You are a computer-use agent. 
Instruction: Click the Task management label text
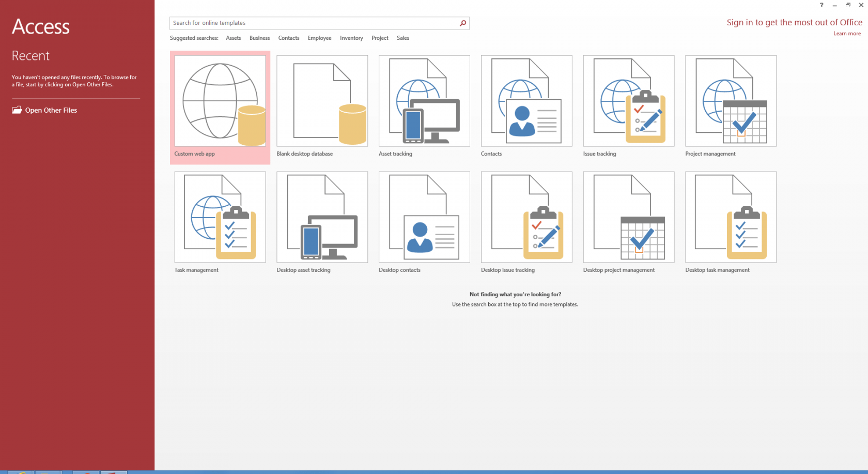coord(196,270)
